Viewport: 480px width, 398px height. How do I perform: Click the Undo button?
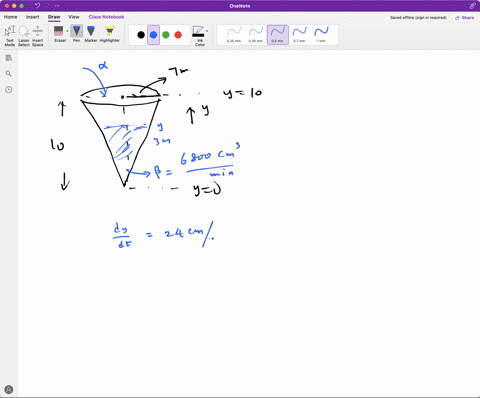tap(37, 6)
